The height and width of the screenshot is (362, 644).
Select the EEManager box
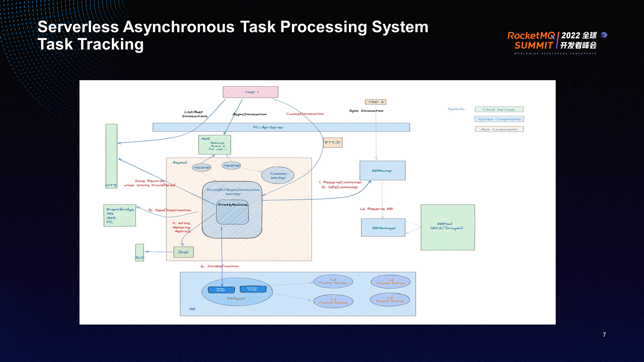click(383, 228)
